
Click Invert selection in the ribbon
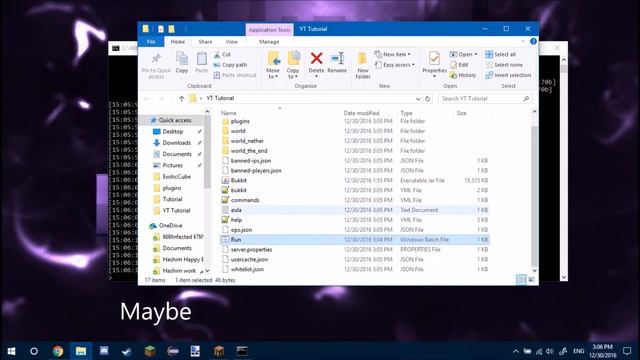[508, 75]
